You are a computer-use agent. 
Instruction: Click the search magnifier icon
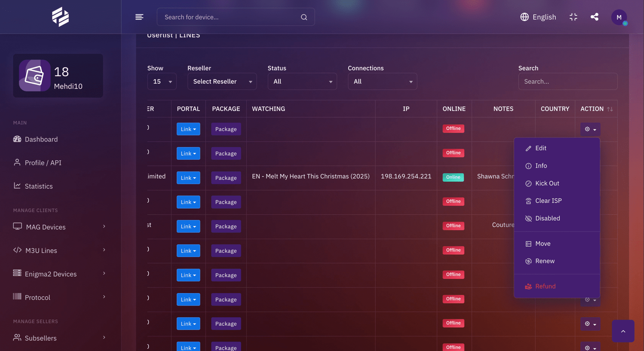tap(304, 17)
